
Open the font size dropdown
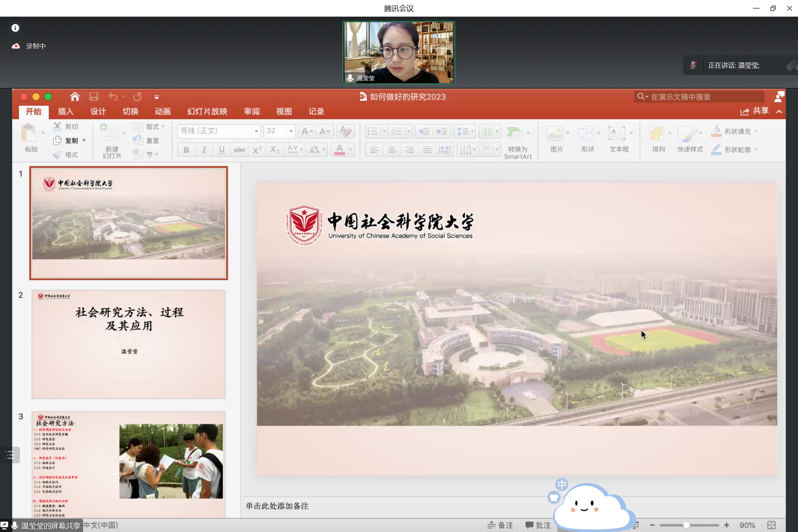pyautogui.click(x=291, y=131)
